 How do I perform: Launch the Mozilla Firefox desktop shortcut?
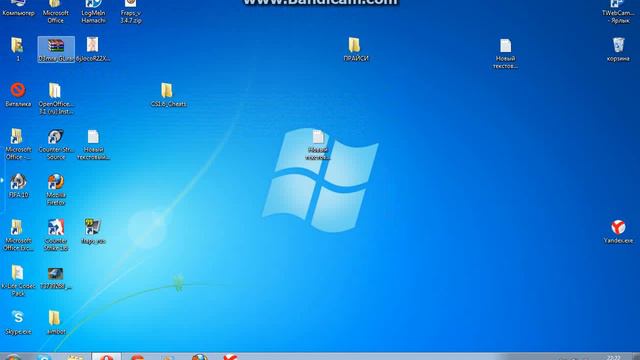pos(56,189)
